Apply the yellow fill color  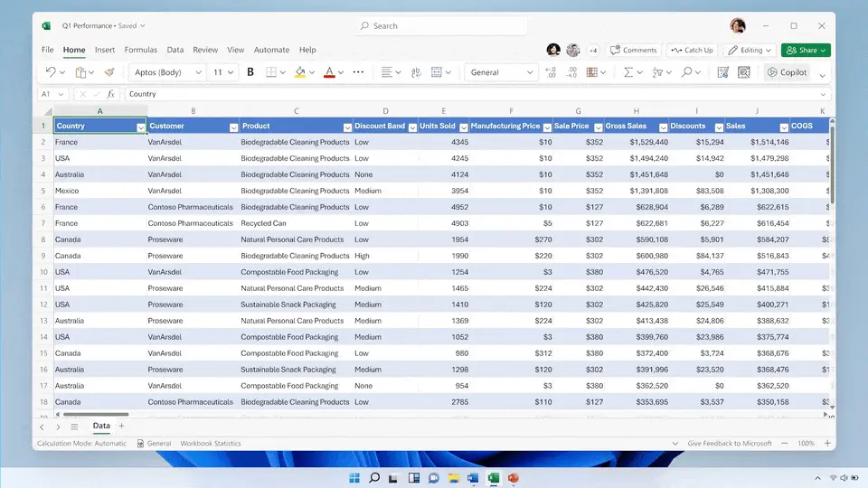(300, 72)
